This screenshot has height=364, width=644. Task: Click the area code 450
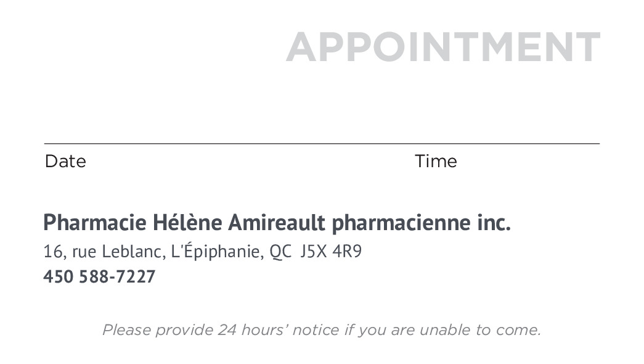click(x=58, y=277)
